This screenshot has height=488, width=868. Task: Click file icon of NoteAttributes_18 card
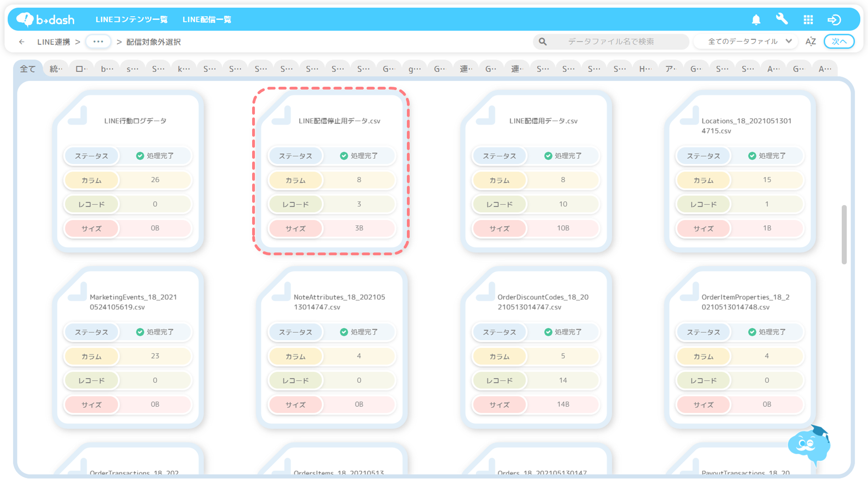[x=282, y=292]
